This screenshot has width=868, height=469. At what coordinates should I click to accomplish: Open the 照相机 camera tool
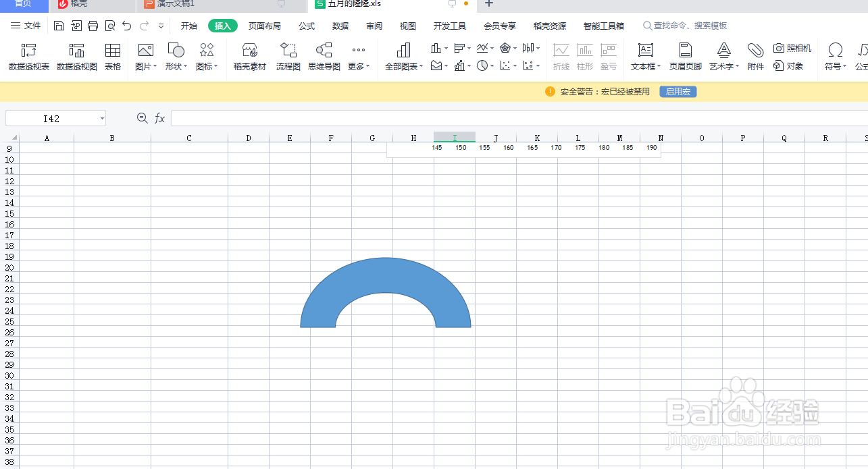tap(792, 49)
